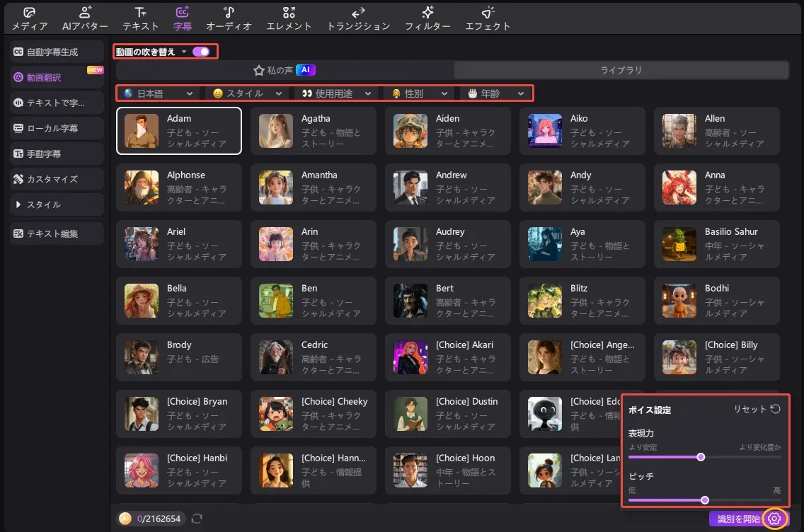Image resolution: width=804 pixels, height=532 pixels.
Task: Click the ピッチ slider handle
Action: click(x=705, y=500)
